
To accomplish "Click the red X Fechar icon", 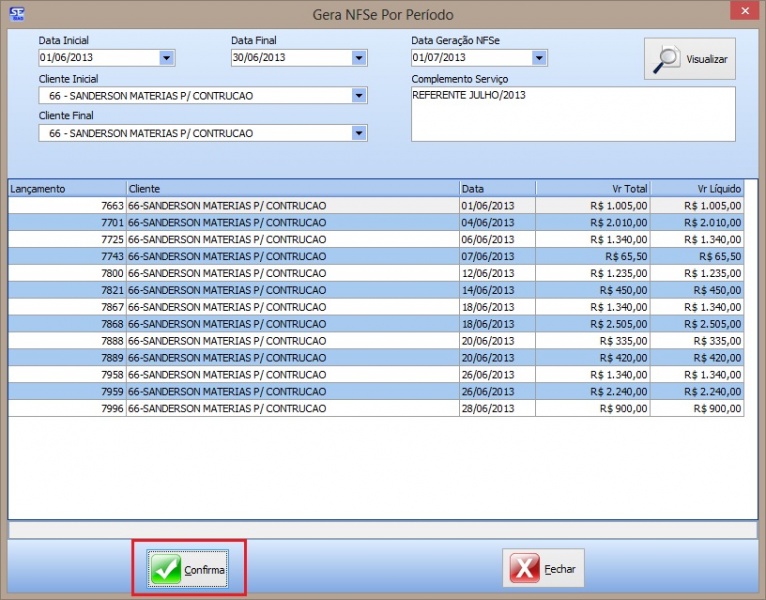I will (524, 569).
